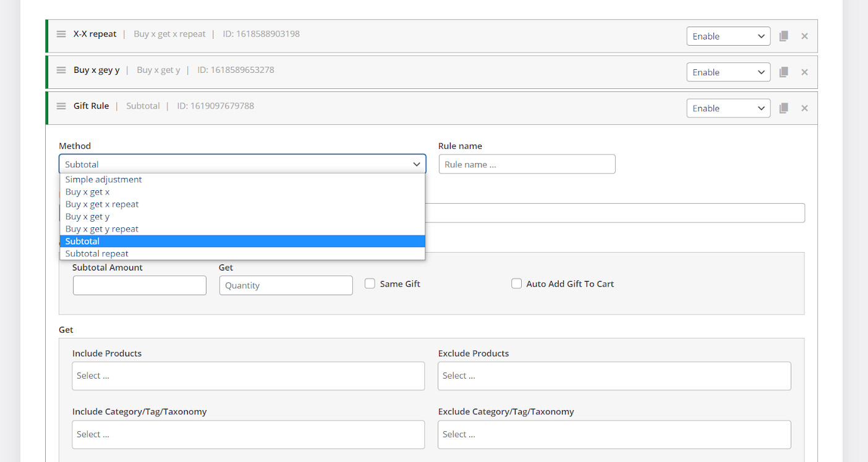Click drag handle icon of X-X repeat rule

[x=61, y=34]
